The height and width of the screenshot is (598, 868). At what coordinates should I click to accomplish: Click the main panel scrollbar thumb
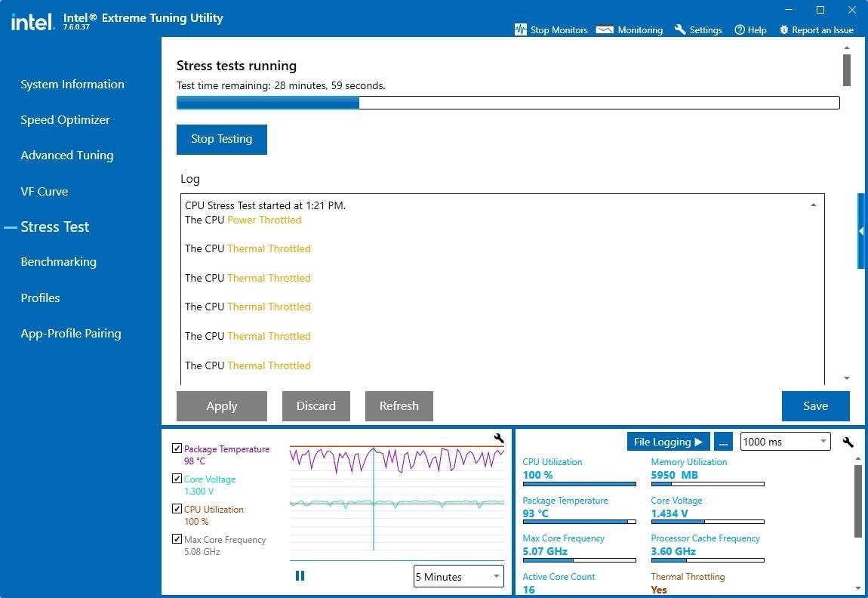coord(846,69)
